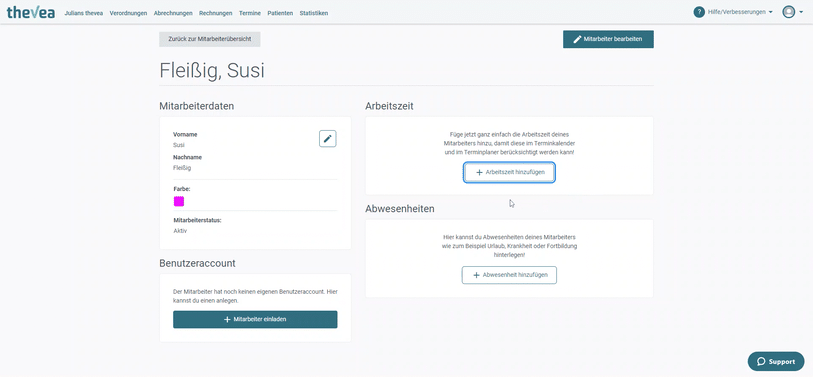Image resolution: width=813 pixels, height=377 pixels.
Task: Click the Mitarbeiter bearbeiten button
Action: [x=608, y=39]
